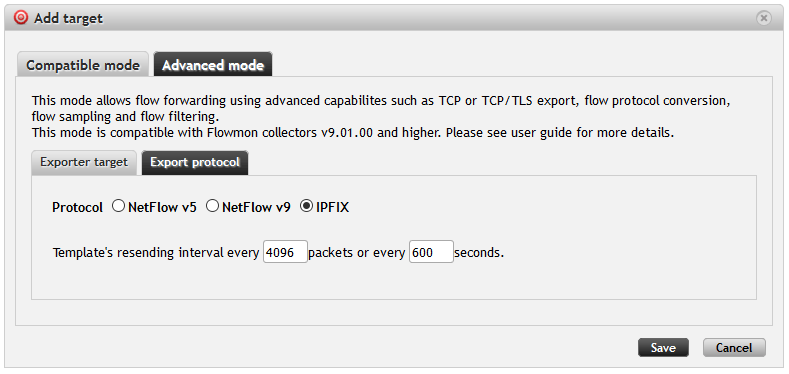The height and width of the screenshot is (374, 789).
Task: Close the Add target dialog
Action: pos(763,18)
